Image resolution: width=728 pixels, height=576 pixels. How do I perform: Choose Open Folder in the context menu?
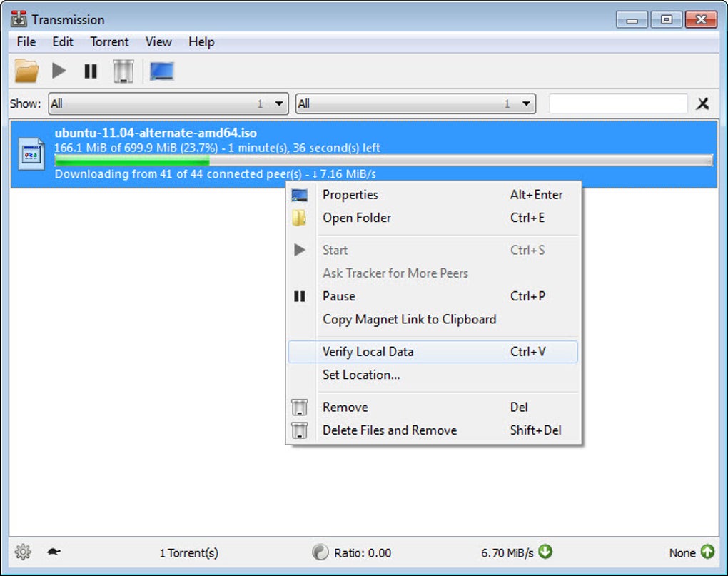433,218
